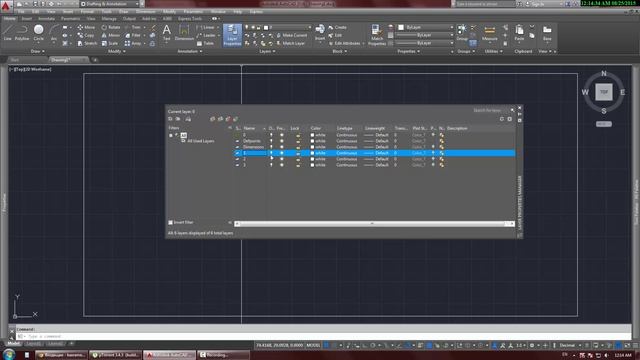
Task: Activate the Fillet tool
Action: (x=133, y=36)
